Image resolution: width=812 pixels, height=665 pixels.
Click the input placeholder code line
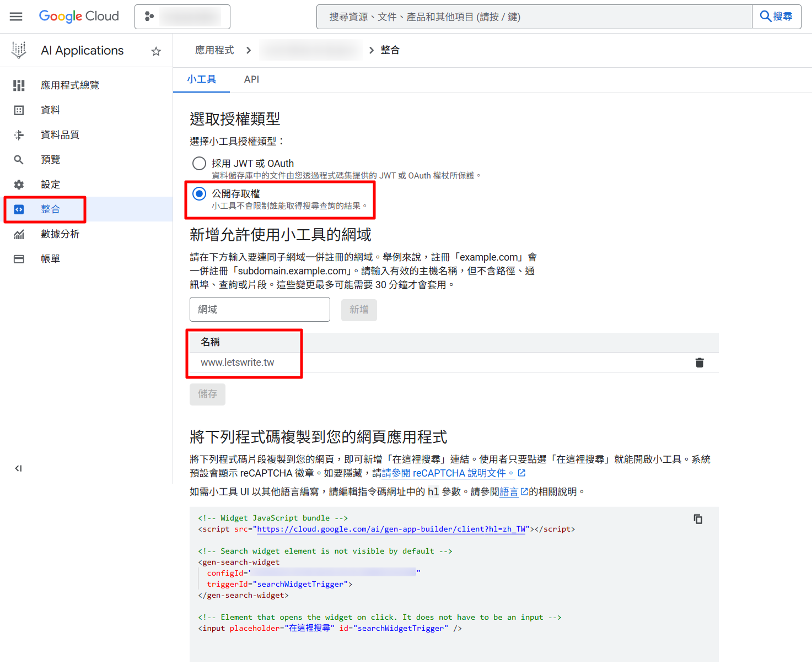click(330, 628)
